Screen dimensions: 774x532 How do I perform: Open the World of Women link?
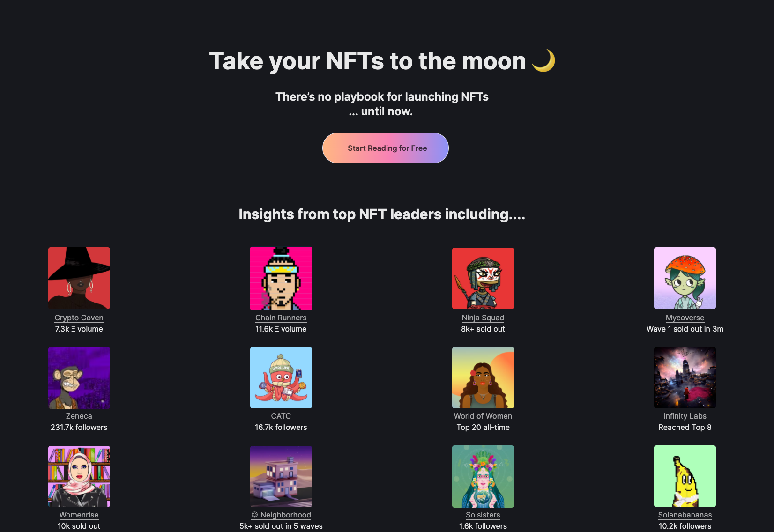coord(483,416)
